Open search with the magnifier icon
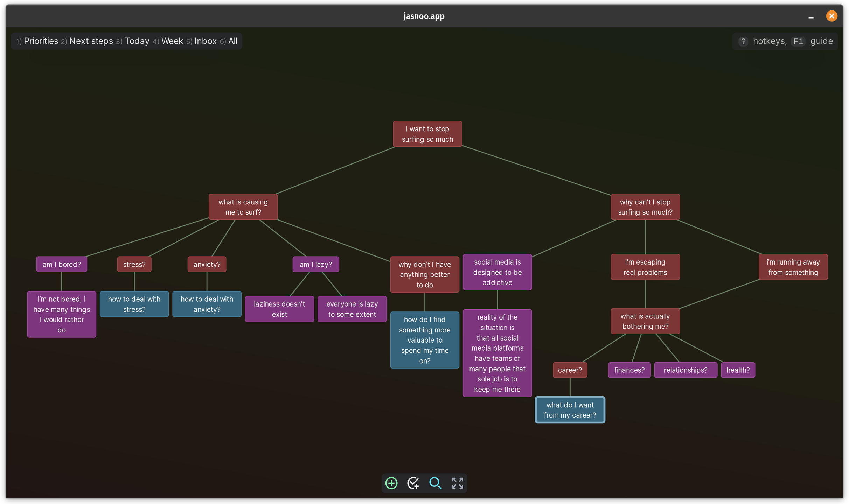This screenshot has width=849, height=504. click(x=435, y=483)
